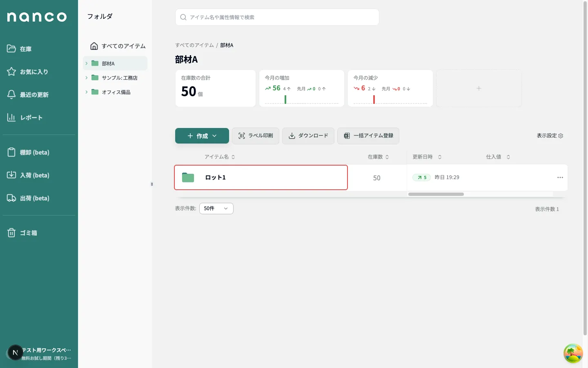Expand the オフィス備品 folder chevron
The width and height of the screenshot is (588, 368).
[87, 92]
